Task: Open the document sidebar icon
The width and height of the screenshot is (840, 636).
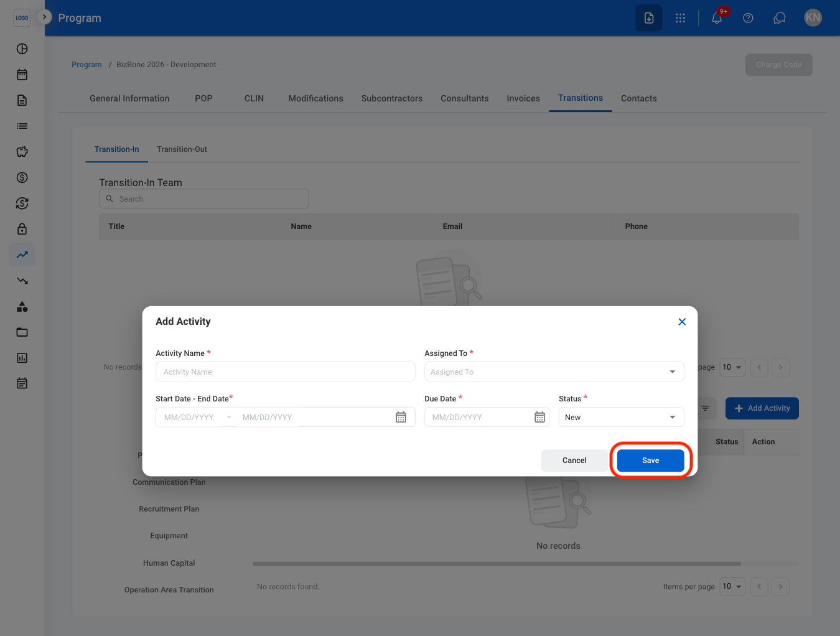Action: pos(22,100)
